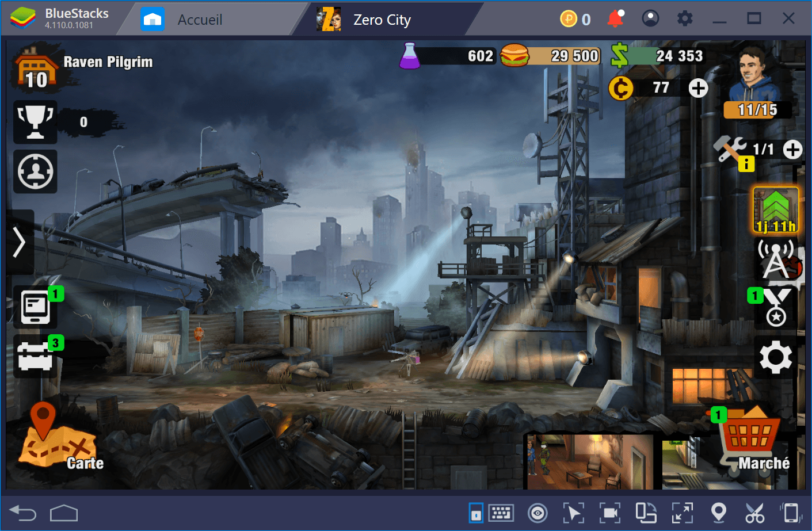The width and height of the screenshot is (812, 531).
Task: Open the green upgrade boost timer icon
Action: click(x=775, y=210)
